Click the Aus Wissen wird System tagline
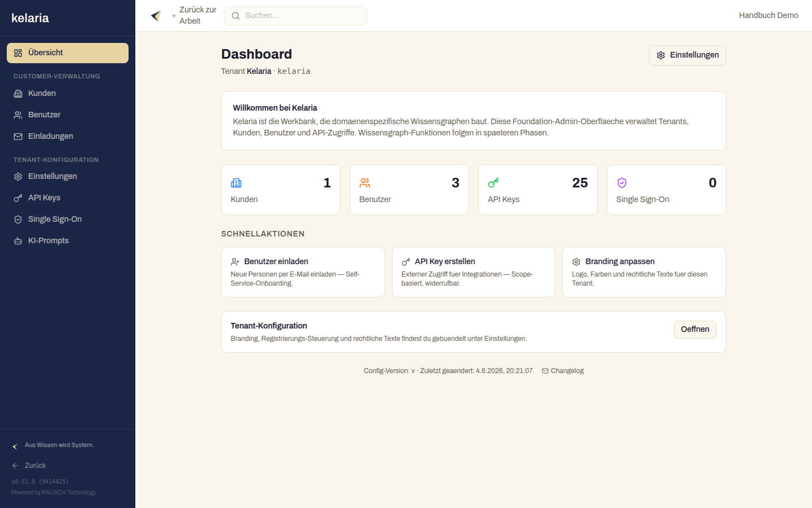The width and height of the screenshot is (812, 508). (59, 445)
